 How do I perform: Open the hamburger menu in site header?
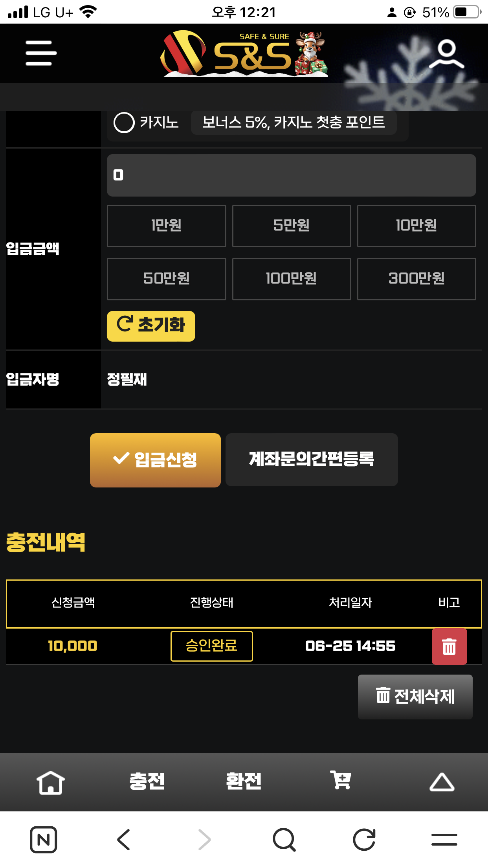pos(41,53)
